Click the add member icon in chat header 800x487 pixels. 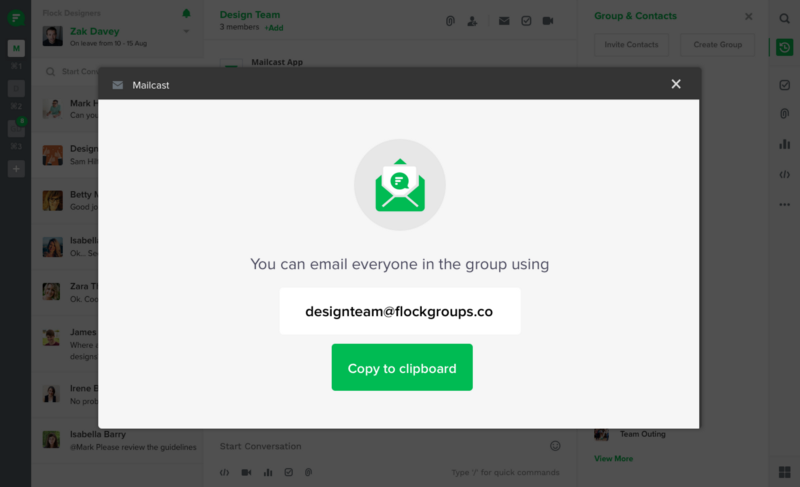(x=472, y=21)
